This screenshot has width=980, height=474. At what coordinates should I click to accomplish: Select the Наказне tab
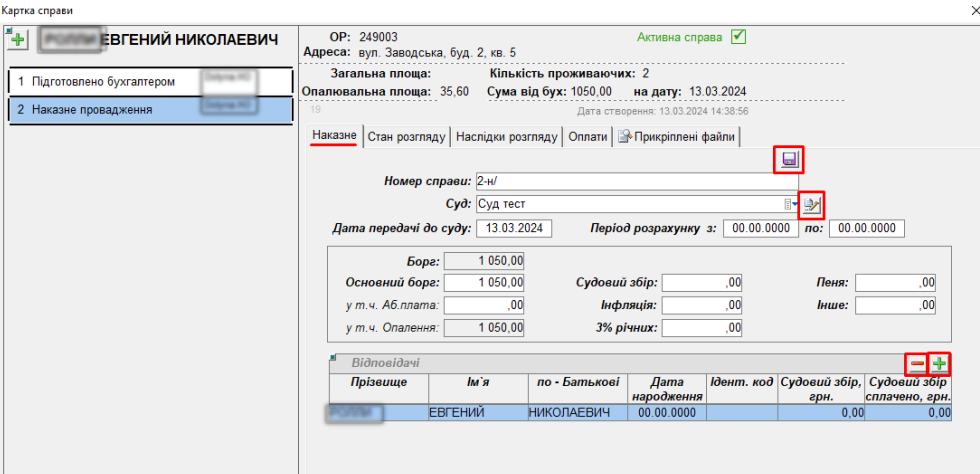333,136
